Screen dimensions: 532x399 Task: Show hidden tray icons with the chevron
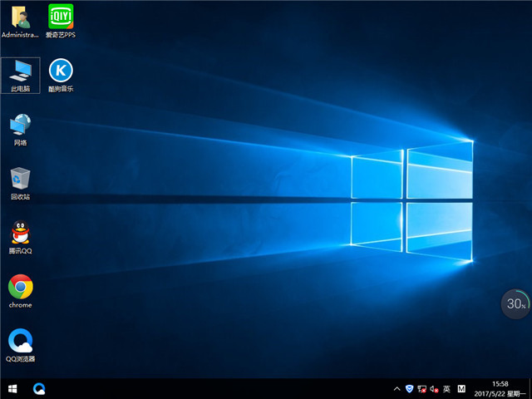tap(397, 389)
